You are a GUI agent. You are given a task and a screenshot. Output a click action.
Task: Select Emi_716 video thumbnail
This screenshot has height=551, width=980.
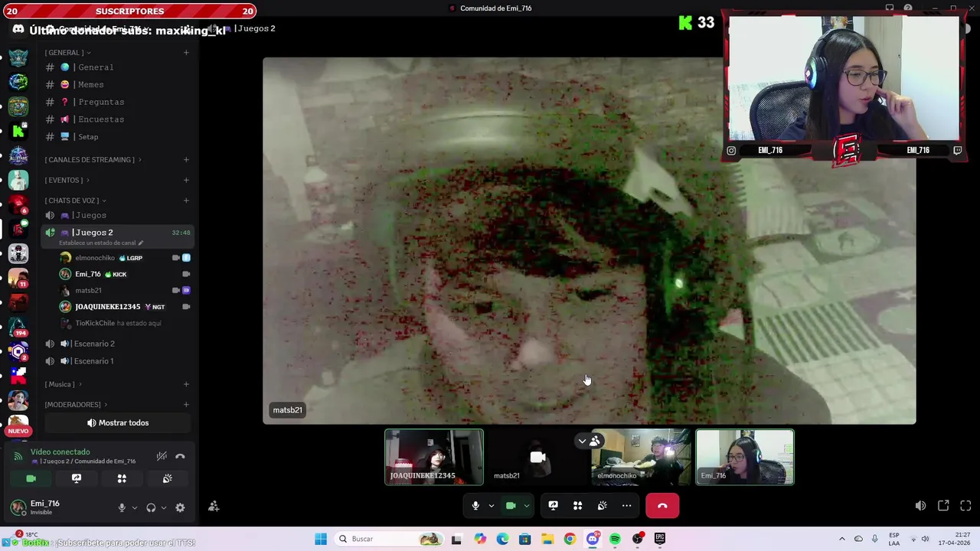tap(745, 457)
